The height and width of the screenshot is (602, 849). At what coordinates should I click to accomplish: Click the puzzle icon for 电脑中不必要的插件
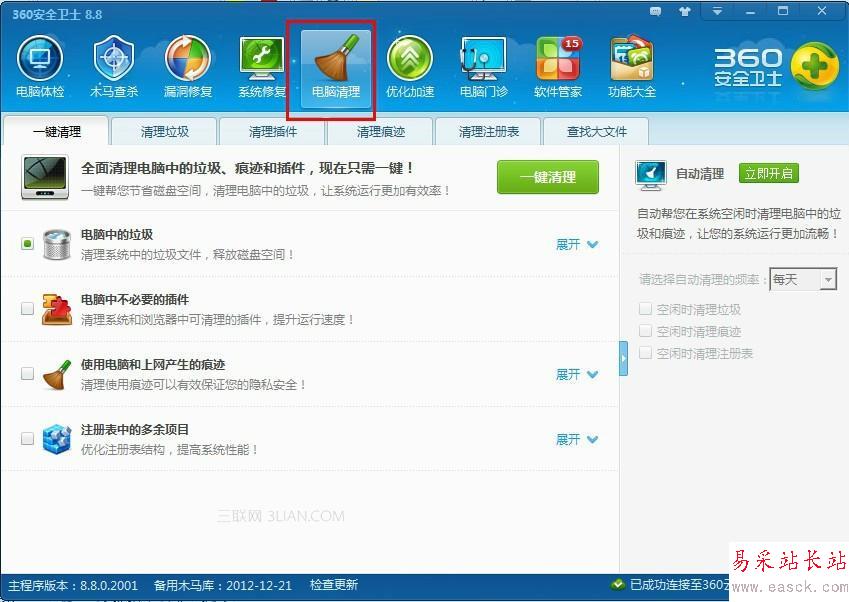[x=57, y=309]
